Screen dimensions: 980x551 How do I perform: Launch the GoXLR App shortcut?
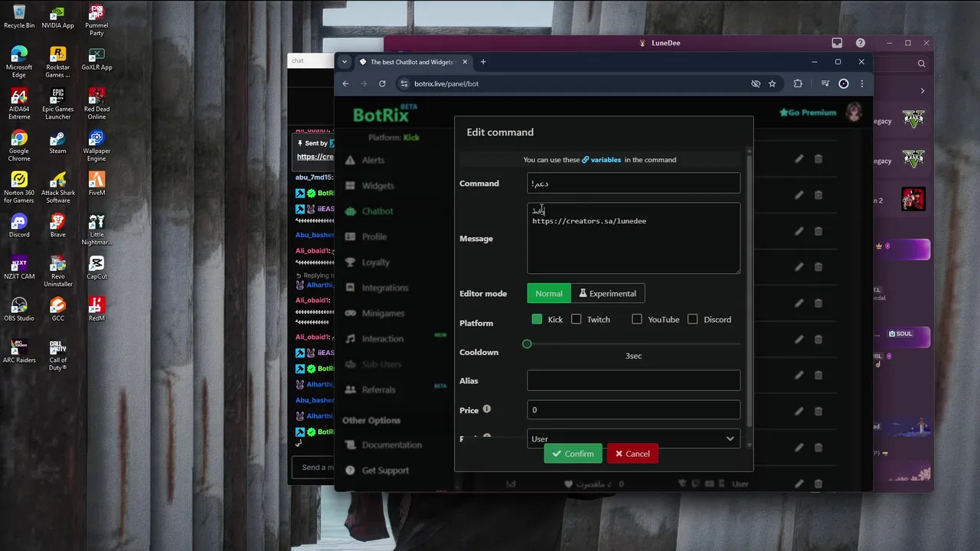pyautogui.click(x=96, y=59)
